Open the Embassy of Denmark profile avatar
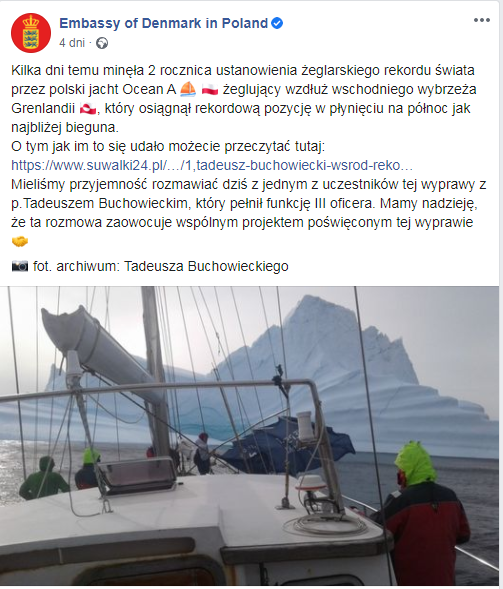This screenshot has width=503, height=589. [x=31, y=33]
